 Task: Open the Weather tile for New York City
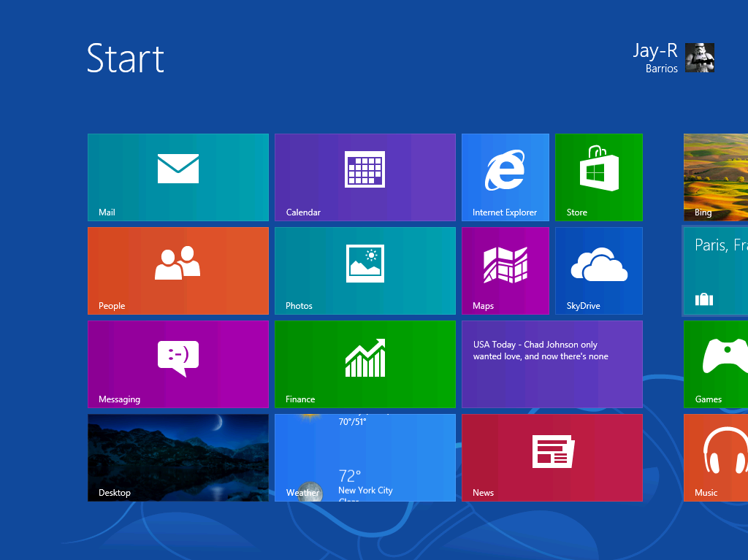(365, 457)
